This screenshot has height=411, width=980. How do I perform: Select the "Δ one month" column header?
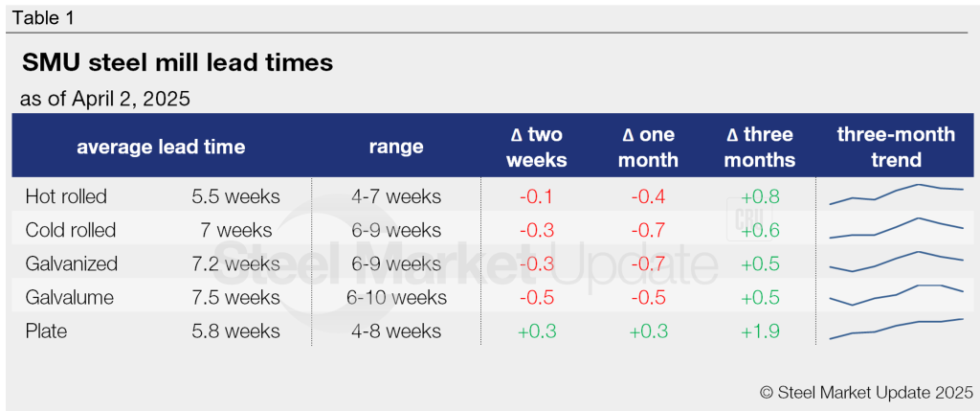(648, 148)
